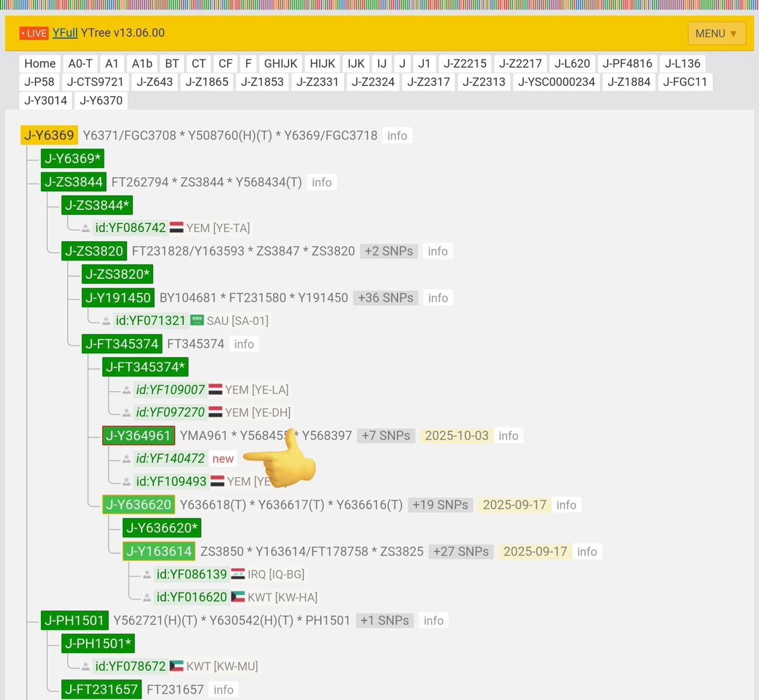Go to Home breadcrumb
Screen dimensions: 759x700
[40, 63]
